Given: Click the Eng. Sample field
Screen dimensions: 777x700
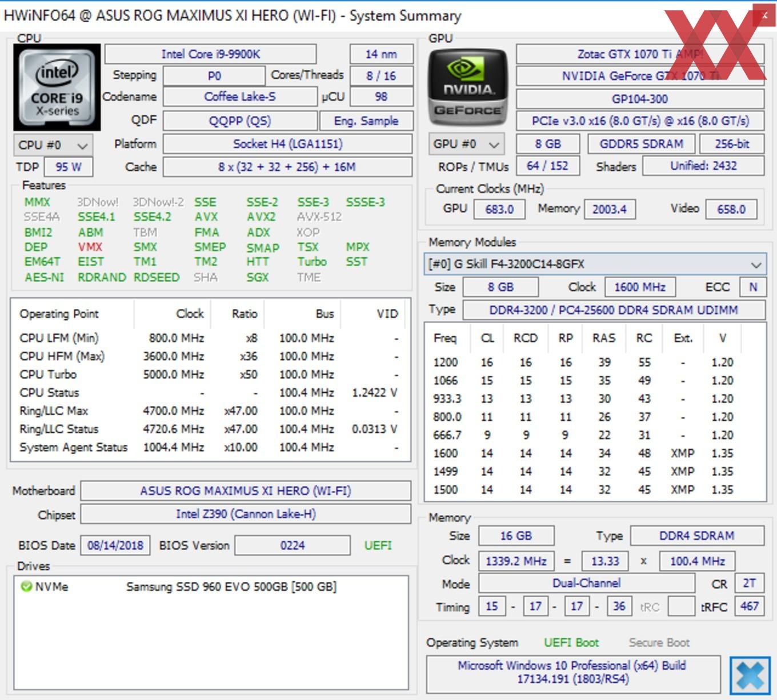Looking at the screenshot, I should tap(366, 121).
